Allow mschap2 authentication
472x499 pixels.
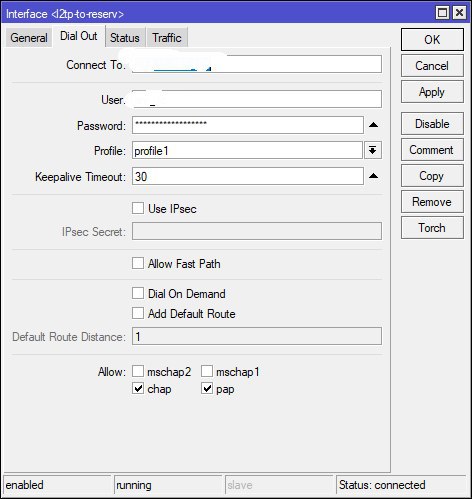pos(138,371)
